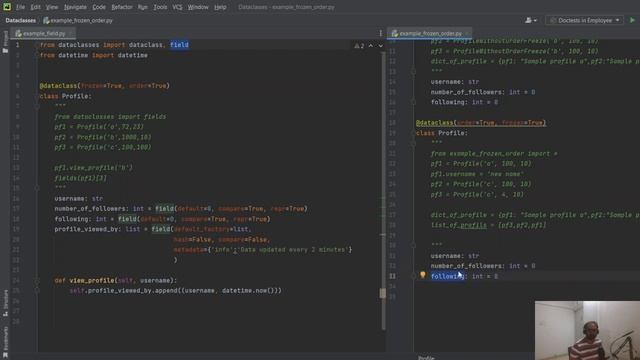
Task: Click 'number_of_followers: int = field' line in left editor
Action: click(181, 209)
